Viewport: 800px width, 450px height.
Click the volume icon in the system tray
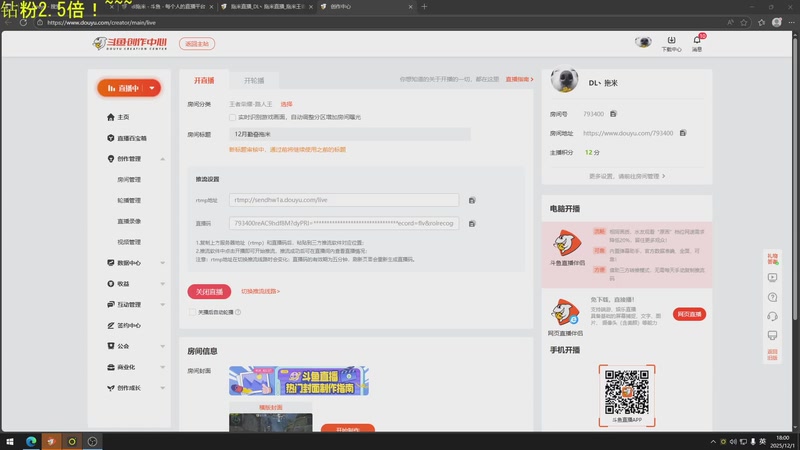point(733,441)
